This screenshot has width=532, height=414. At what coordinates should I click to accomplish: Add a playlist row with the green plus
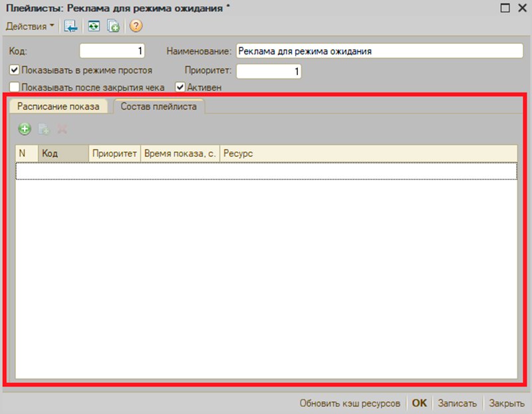click(25, 129)
